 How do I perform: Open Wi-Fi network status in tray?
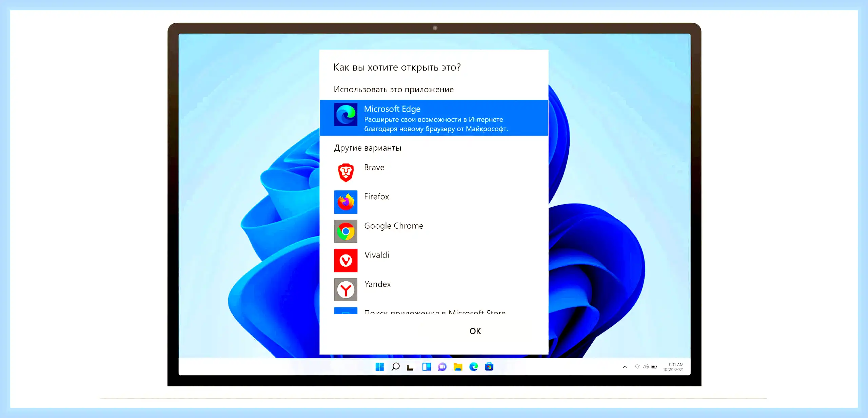click(637, 367)
